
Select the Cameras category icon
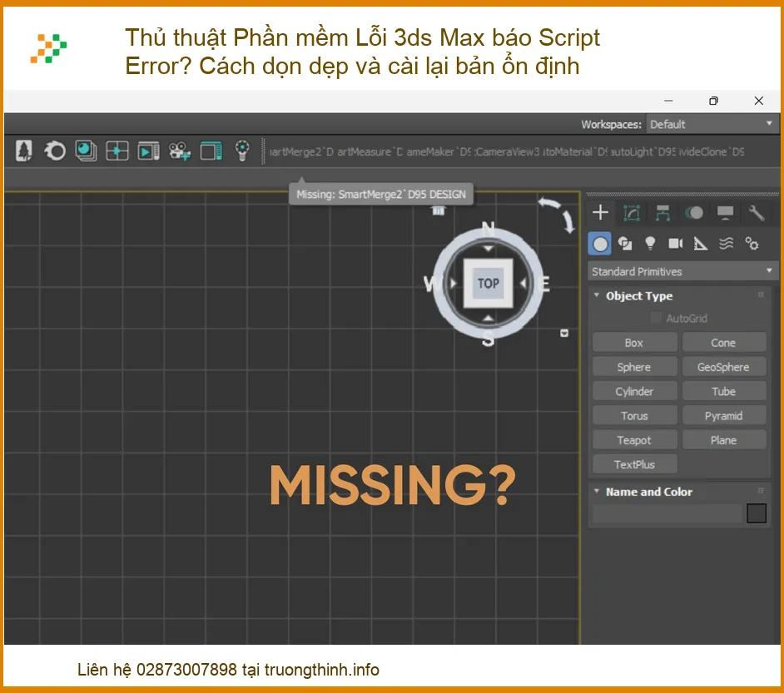[676, 243]
